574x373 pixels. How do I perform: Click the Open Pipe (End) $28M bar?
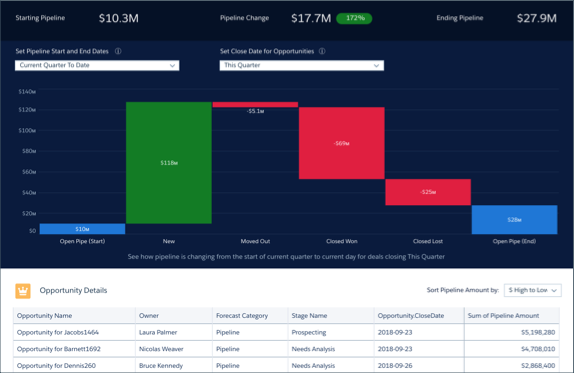click(x=514, y=220)
